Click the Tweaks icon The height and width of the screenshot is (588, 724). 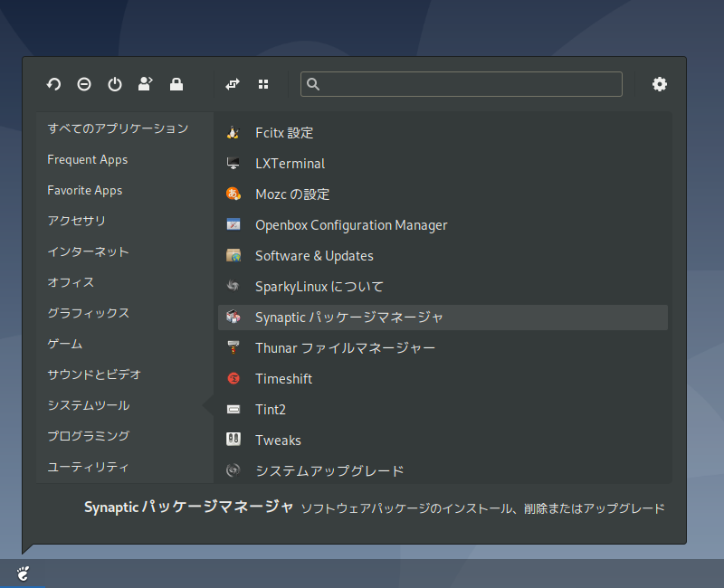pyautogui.click(x=233, y=440)
